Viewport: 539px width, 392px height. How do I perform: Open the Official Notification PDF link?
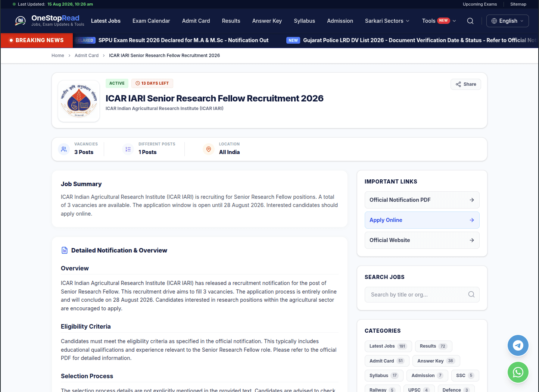[422, 200]
